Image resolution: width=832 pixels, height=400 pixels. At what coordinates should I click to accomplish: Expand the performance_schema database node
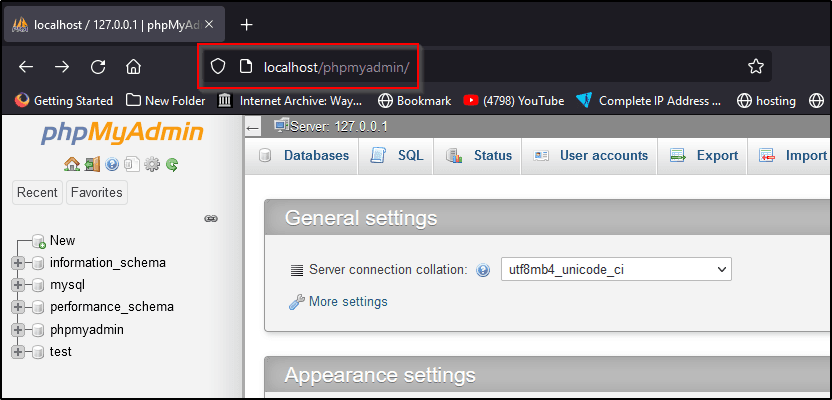18,307
